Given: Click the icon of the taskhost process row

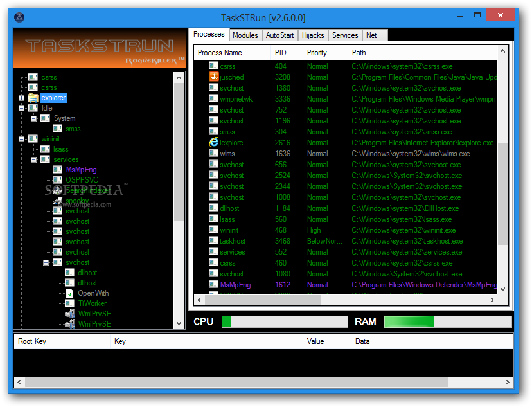Looking at the screenshot, I should click(x=213, y=240).
